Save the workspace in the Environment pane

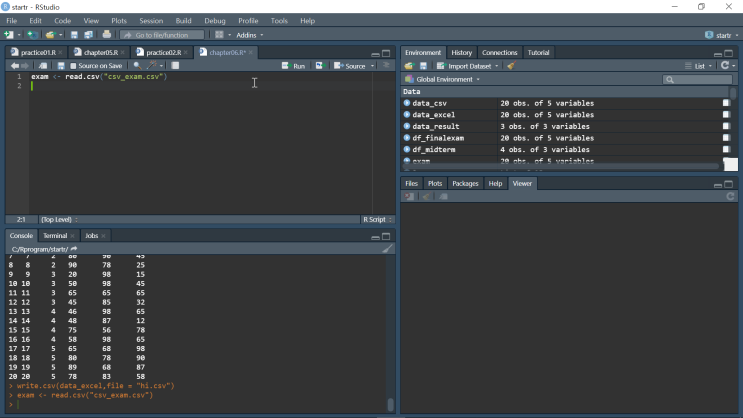(424, 66)
